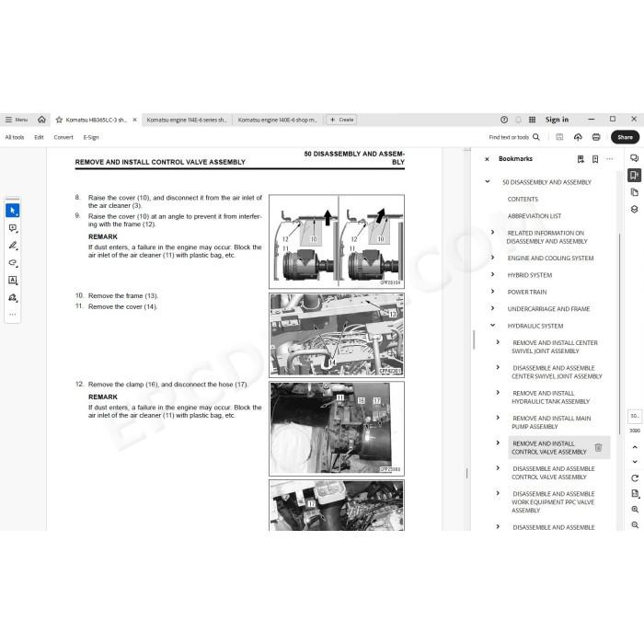Choose the Highlight pen tool
The image size is (644, 644).
point(13,246)
